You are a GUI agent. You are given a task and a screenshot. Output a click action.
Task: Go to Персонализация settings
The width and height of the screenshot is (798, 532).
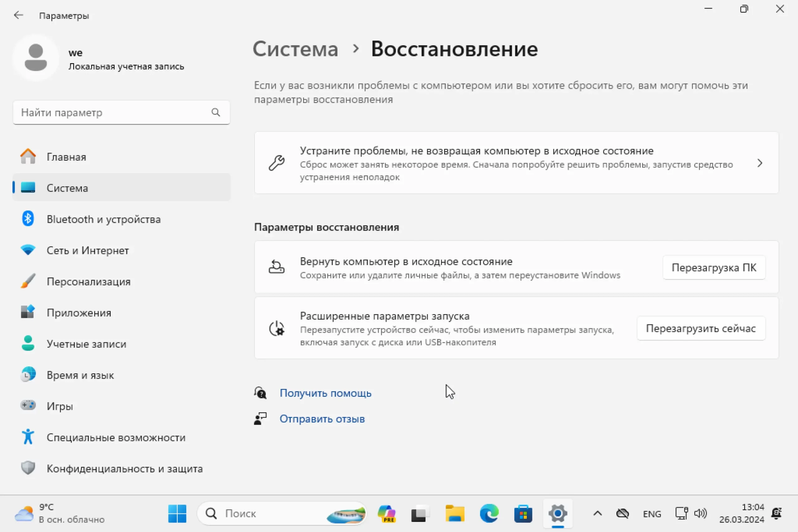(x=88, y=282)
